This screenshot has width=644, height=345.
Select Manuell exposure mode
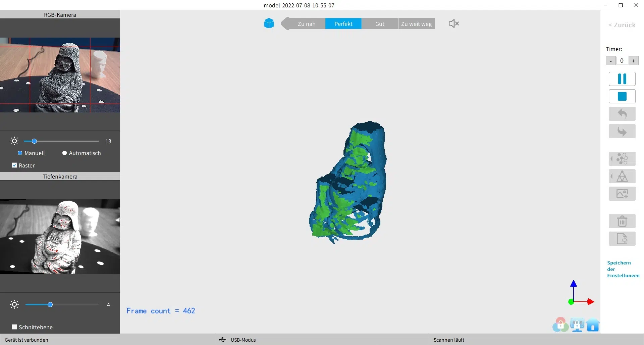[31, 153]
